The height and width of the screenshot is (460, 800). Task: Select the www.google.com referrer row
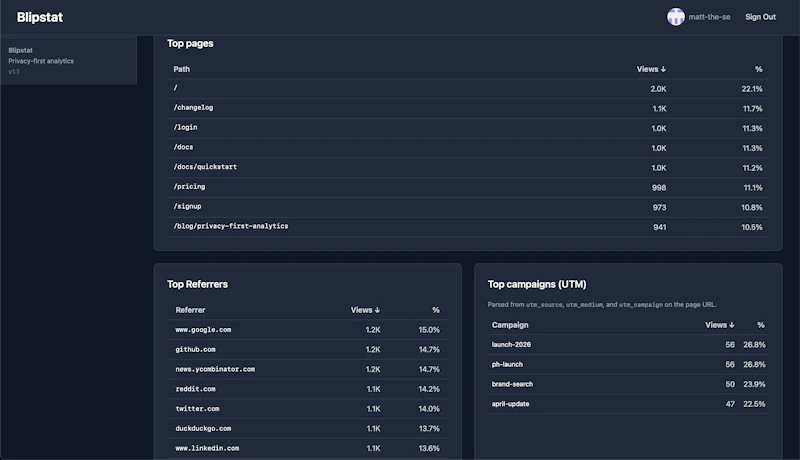(308, 330)
